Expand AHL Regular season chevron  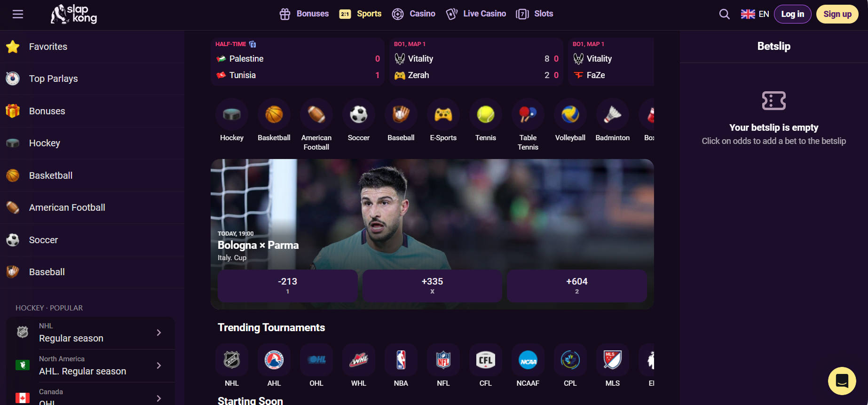coord(159,365)
